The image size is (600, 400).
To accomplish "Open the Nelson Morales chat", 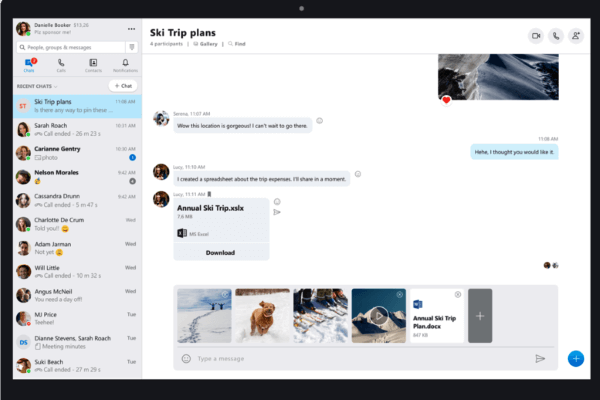I will (78, 177).
